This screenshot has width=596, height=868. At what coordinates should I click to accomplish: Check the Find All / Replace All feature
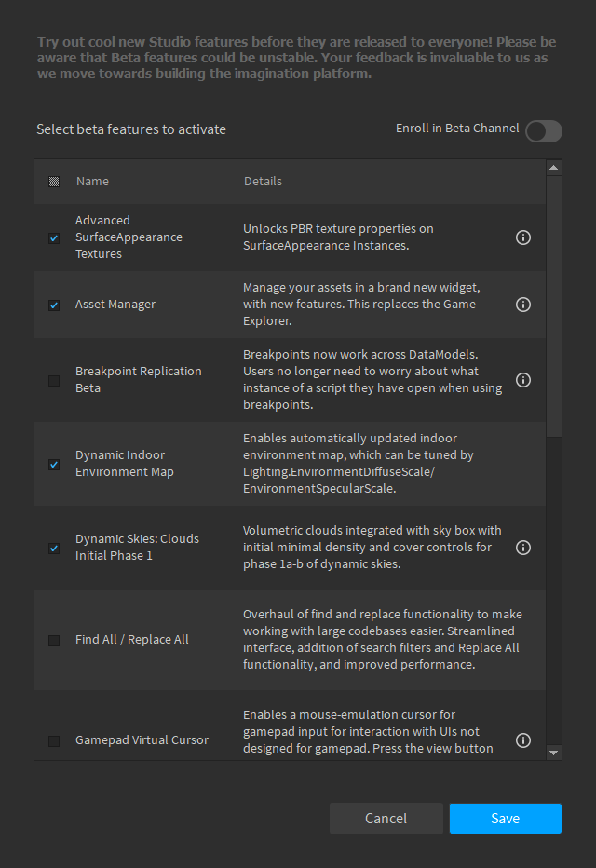point(53,639)
